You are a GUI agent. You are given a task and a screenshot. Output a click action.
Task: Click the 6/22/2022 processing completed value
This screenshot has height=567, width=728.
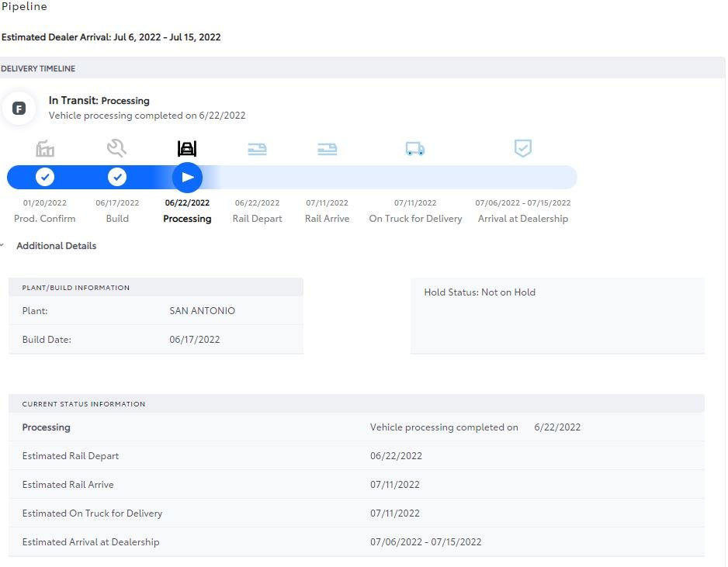[557, 427]
